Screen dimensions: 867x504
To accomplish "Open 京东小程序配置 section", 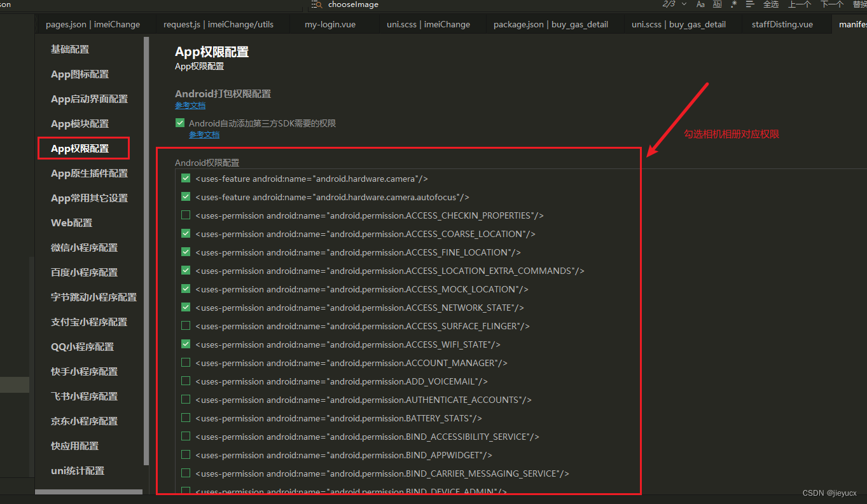I will tap(84, 421).
